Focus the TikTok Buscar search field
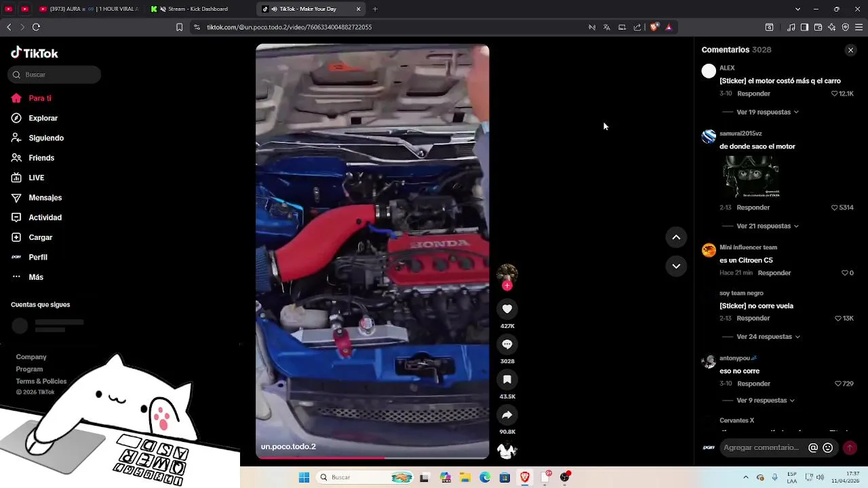The width and height of the screenshot is (868, 488). (x=54, y=75)
